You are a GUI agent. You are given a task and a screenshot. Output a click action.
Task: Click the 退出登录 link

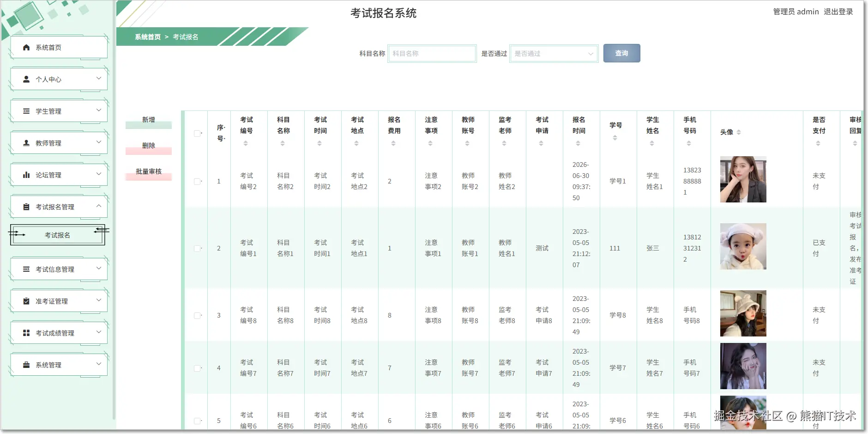point(838,12)
